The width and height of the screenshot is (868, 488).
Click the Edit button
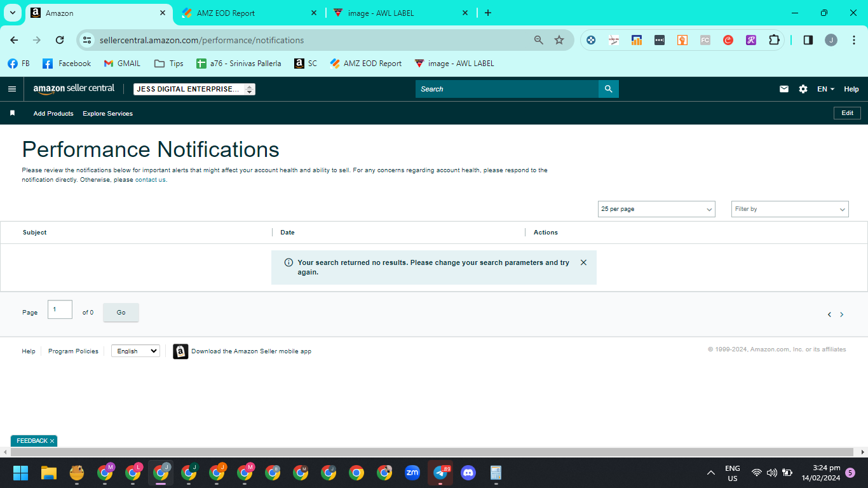click(x=847, y=113)
